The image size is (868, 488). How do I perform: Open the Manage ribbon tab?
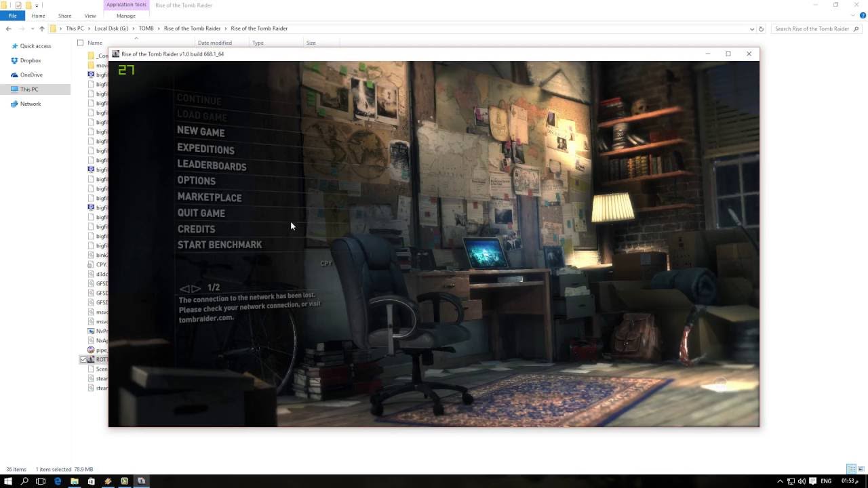pyautogui.click(x=126, y=16)
